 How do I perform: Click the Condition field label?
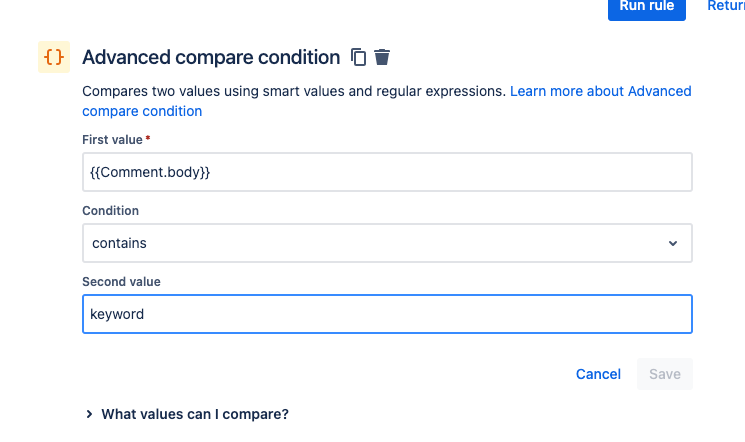(110, 211)
